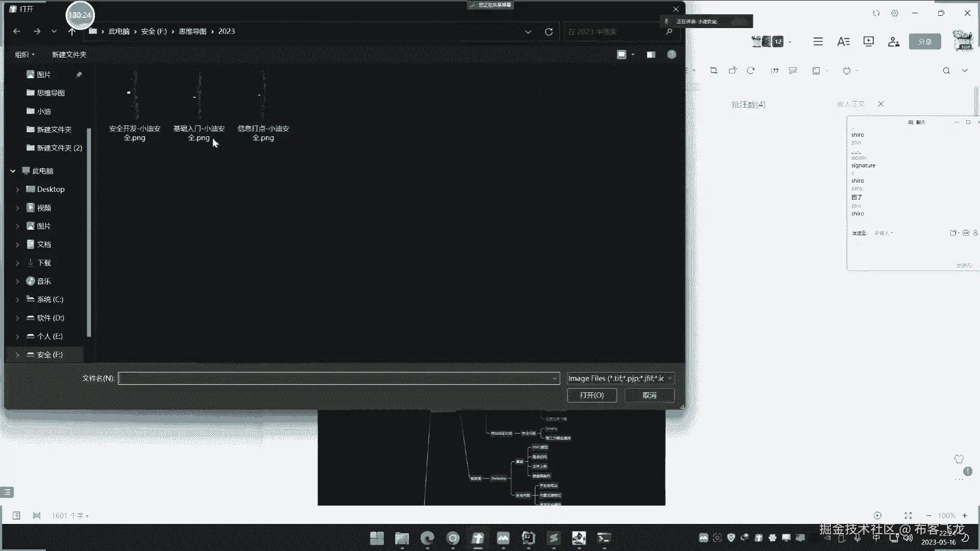Click the collaborator invite icon

(x=893, y=41)
